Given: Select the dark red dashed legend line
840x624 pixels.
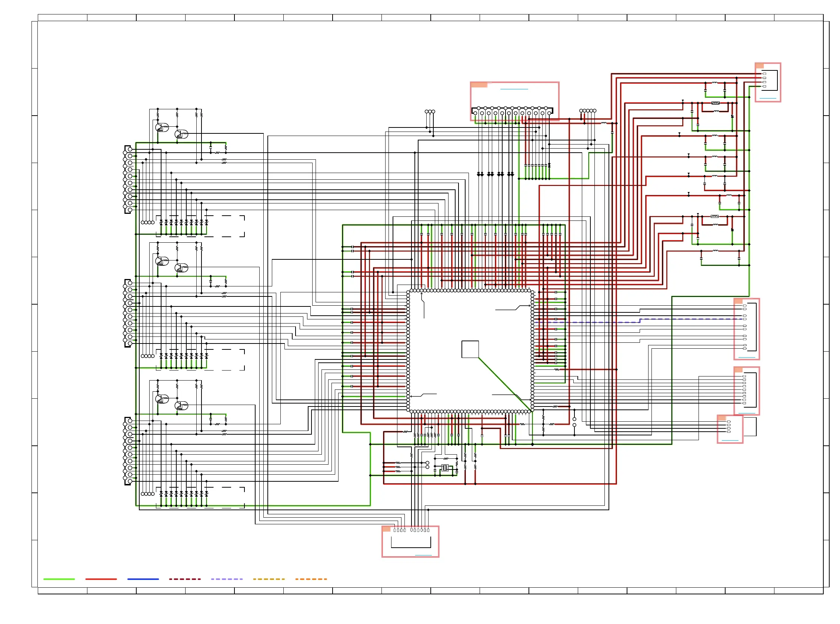Looking at the screenshot, I should click(185, 579).
